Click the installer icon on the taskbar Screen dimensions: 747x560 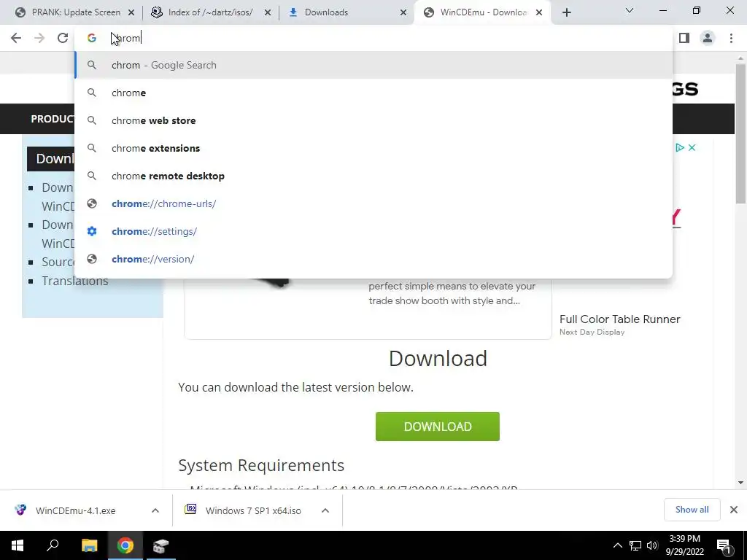(160, 545)
